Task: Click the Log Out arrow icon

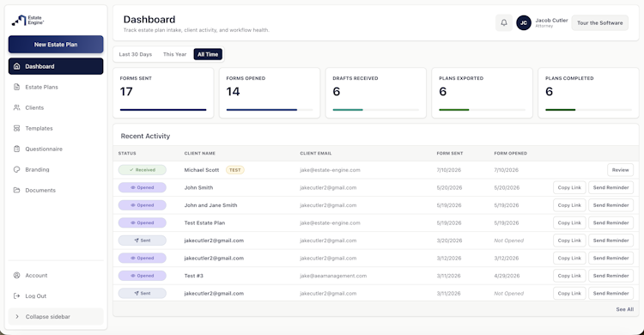Action: [x=17, y=296]
